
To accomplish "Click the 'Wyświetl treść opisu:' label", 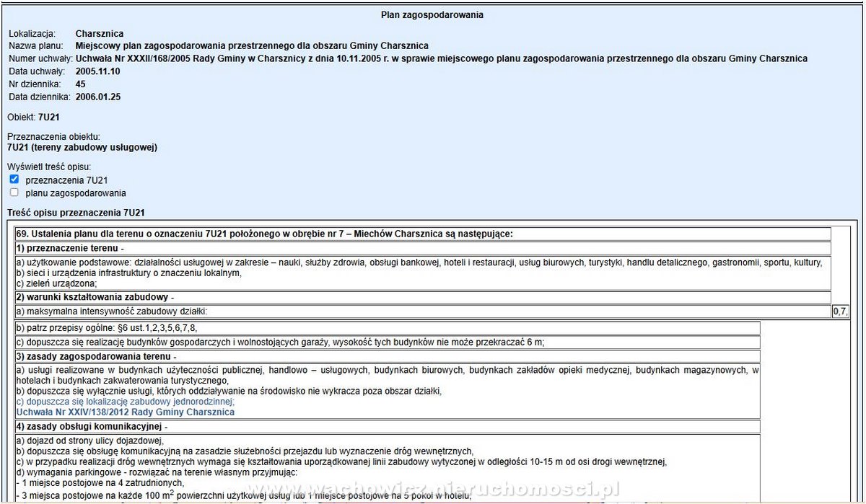I will pyautogui.click(x=50, y=167).
